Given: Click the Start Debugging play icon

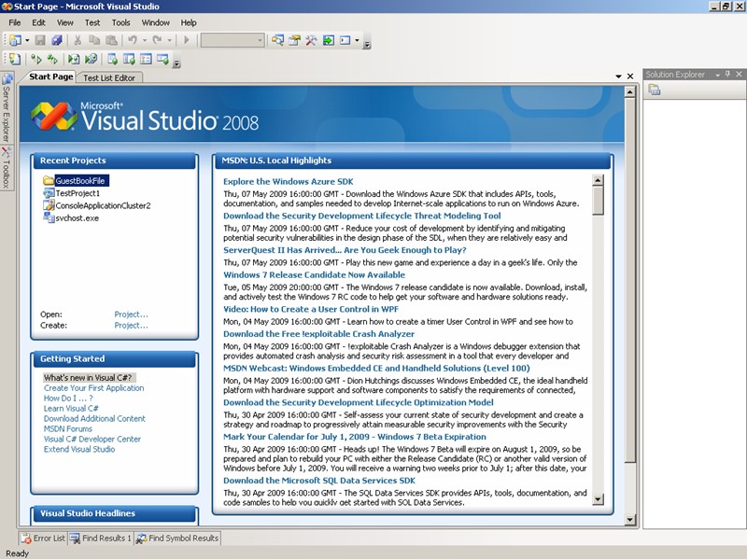Looking at the screenshot, I should tap(187, 40).
